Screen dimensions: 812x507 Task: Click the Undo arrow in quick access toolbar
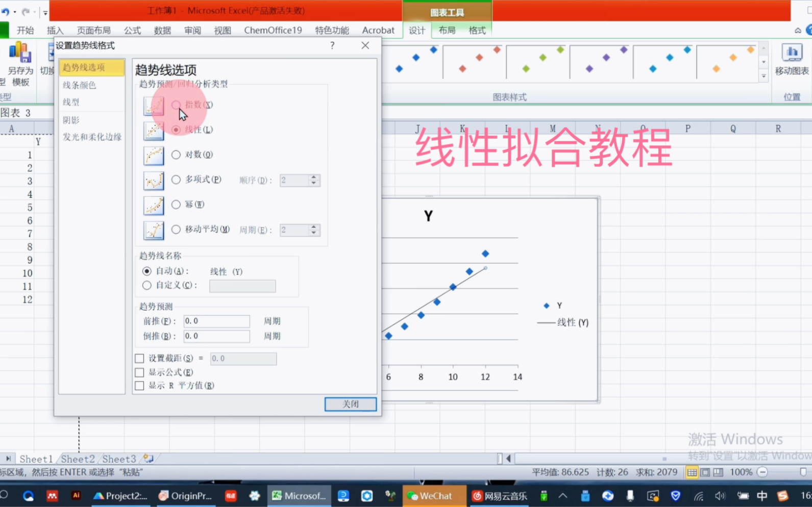(5, 12)
